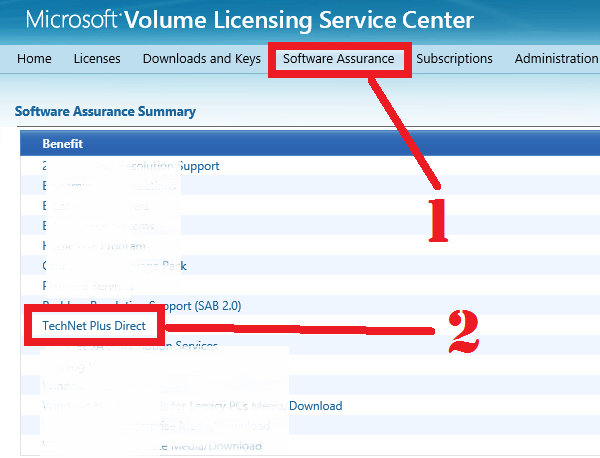Open the Licenses menu item
600x458 pixels.
(97, 59)
